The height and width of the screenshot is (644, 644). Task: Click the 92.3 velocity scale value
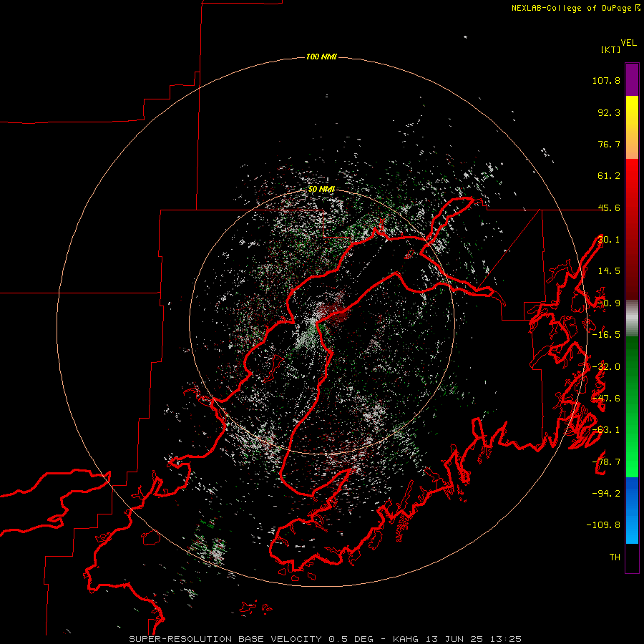coord(609,112)
